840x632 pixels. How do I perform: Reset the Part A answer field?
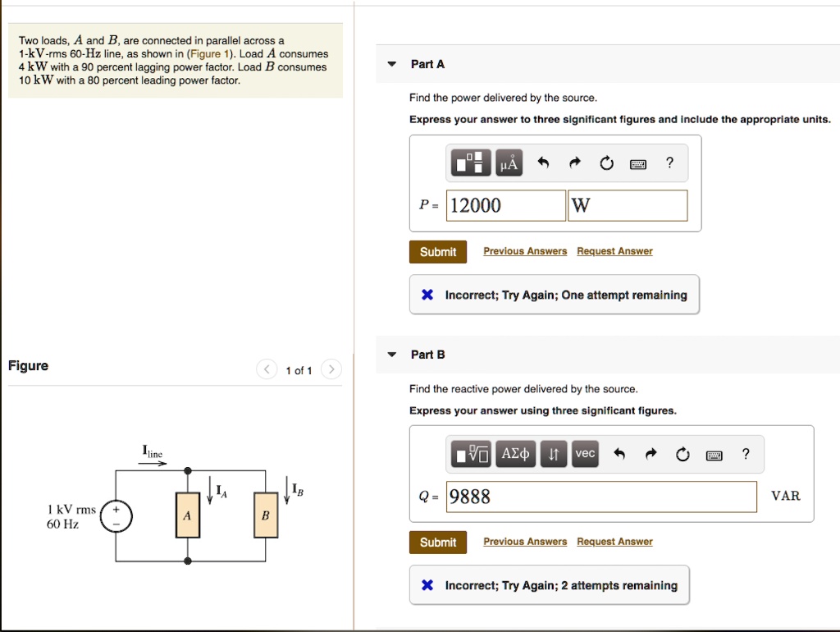click(x=606, y=163)
